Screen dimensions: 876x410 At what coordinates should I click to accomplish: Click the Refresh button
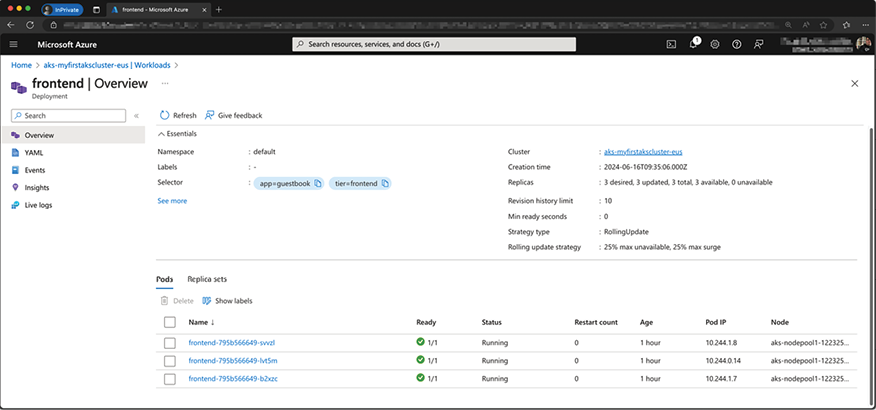[178, 116]
